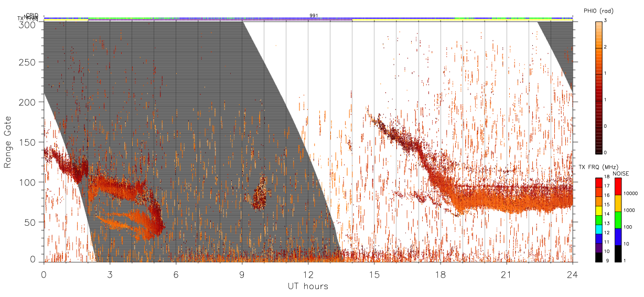Select x-axis tick label '21'
The width and height of the screenshot is (644, 297).
pos(506,274)
